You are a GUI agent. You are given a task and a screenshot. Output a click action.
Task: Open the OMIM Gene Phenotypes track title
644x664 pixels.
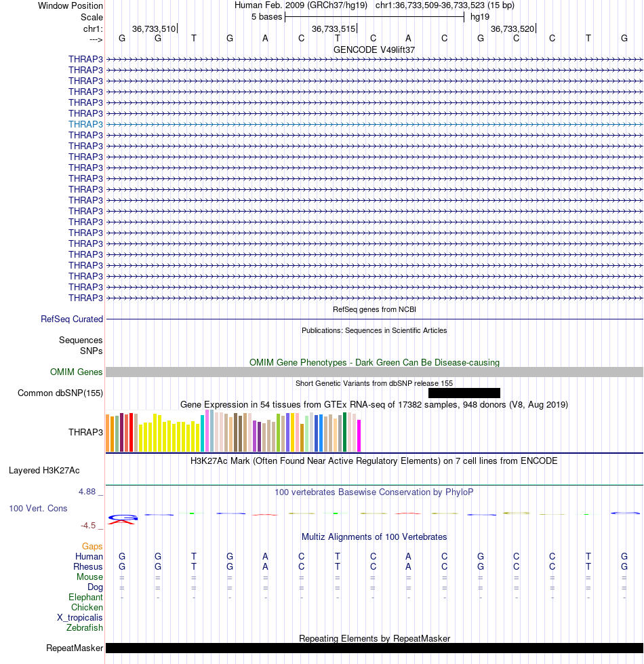pos(374,362)
